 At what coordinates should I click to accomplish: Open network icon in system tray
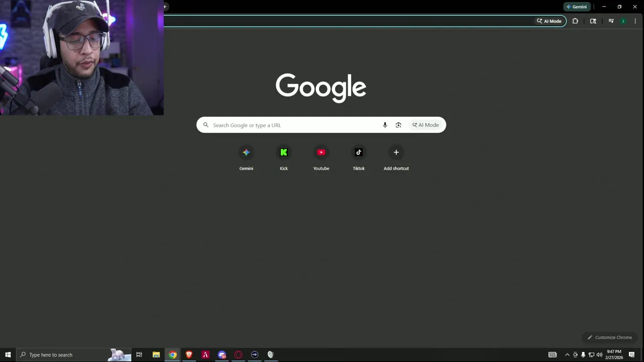(x=591, y=355)
